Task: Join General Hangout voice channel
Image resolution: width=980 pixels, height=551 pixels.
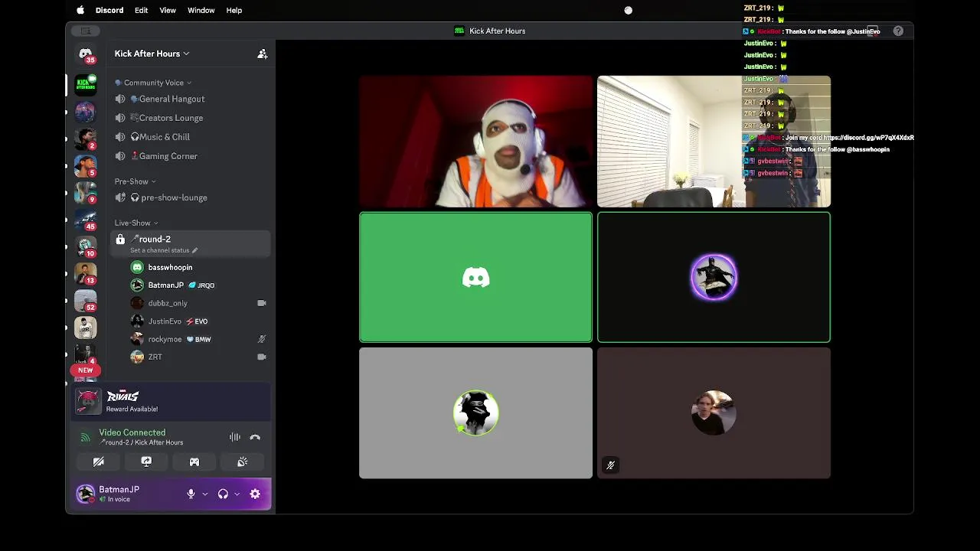Action: pyautogui.click(x=191, y=99)
